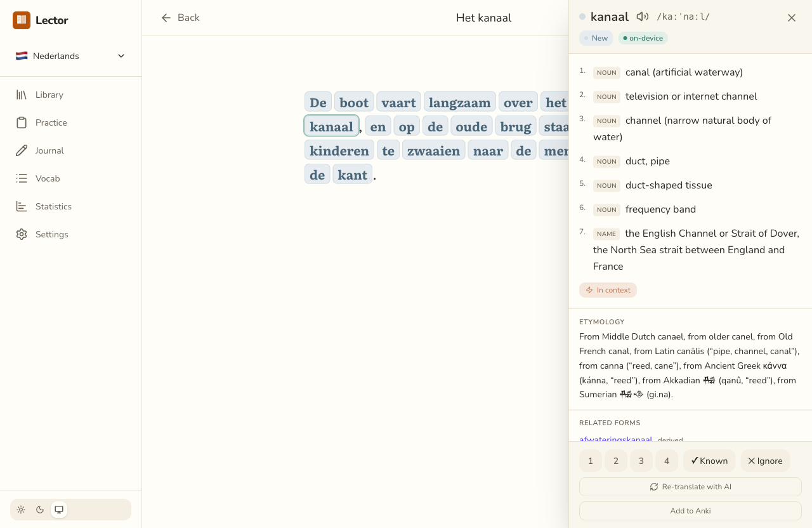This screenshot has width=812, height=528.
Task: Click the word 'boot' in the text
Action: 354,102
